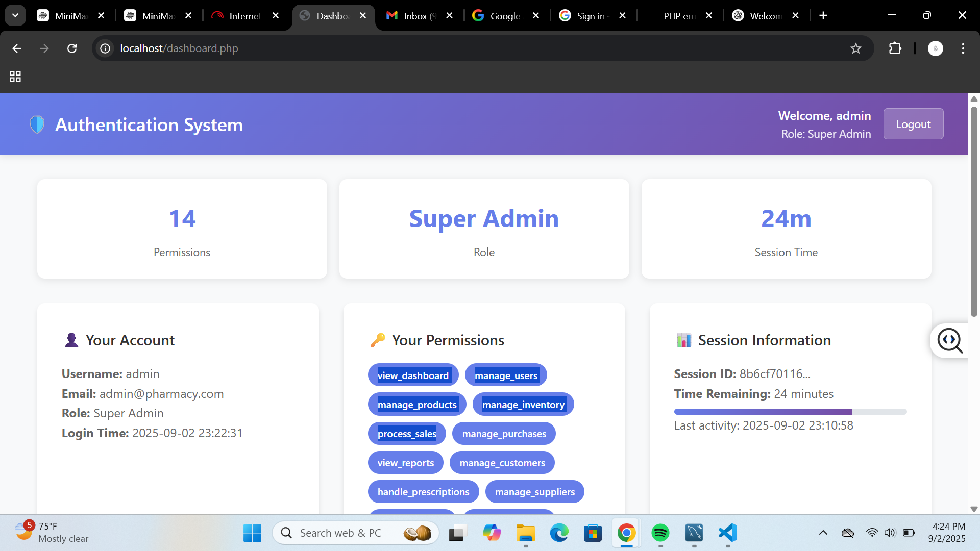Show hidden system tray icons
Image resolution: width=980 pixels, height=551 pixels.
pos(823,533)
